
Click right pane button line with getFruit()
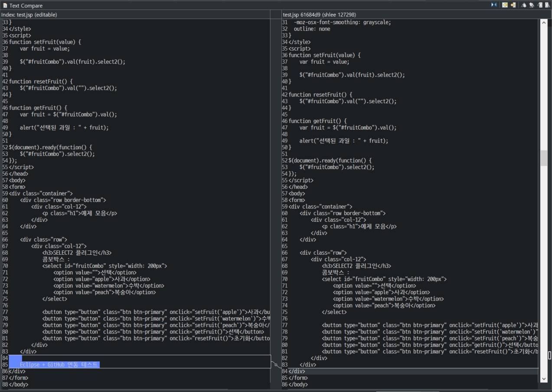coord(430,345)
